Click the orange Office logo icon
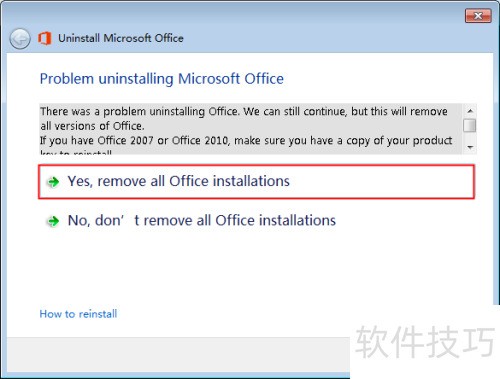The height and width of the screenshot is (379, 500). (45, 38)
